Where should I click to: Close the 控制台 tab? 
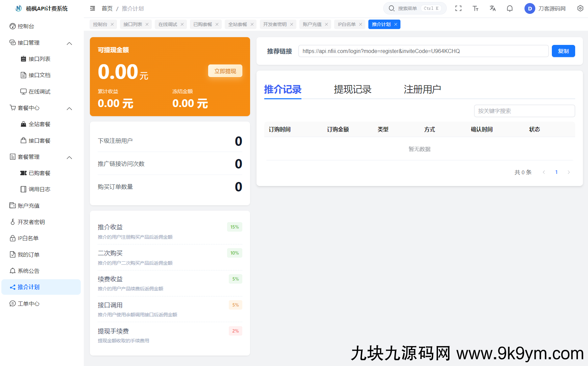coord(112,24)
